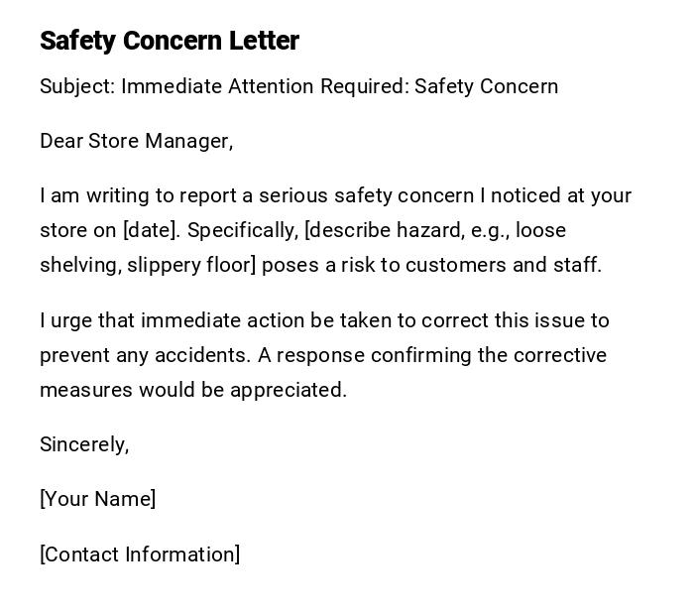Click the "Dear Store Manager," greeting
The image size is (694, 616).
pyautogui.click(x=136, y=141)
